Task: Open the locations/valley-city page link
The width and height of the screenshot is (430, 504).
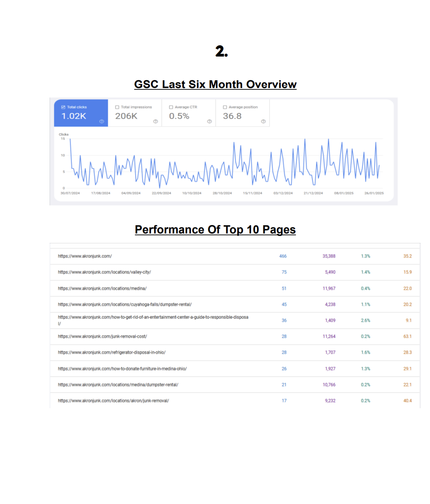Action: click(x=104, y=272)
